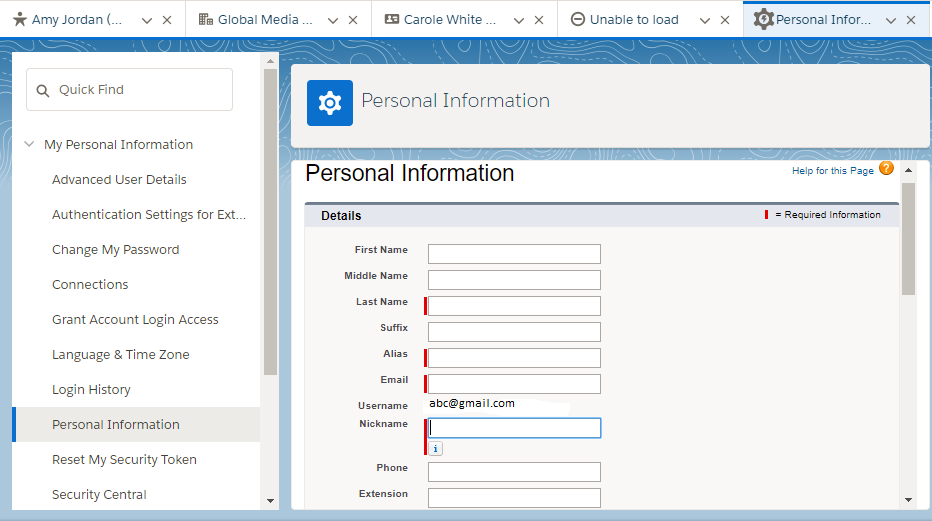Click the building icon on Global Media tab
This screenshot has height=521, width=932.
coord(206,20)
